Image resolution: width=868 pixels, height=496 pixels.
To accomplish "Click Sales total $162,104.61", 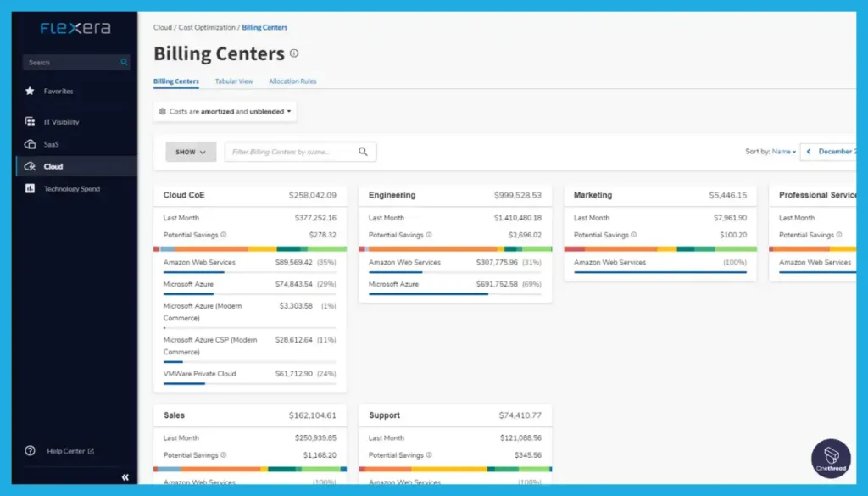I will (312, 415).
